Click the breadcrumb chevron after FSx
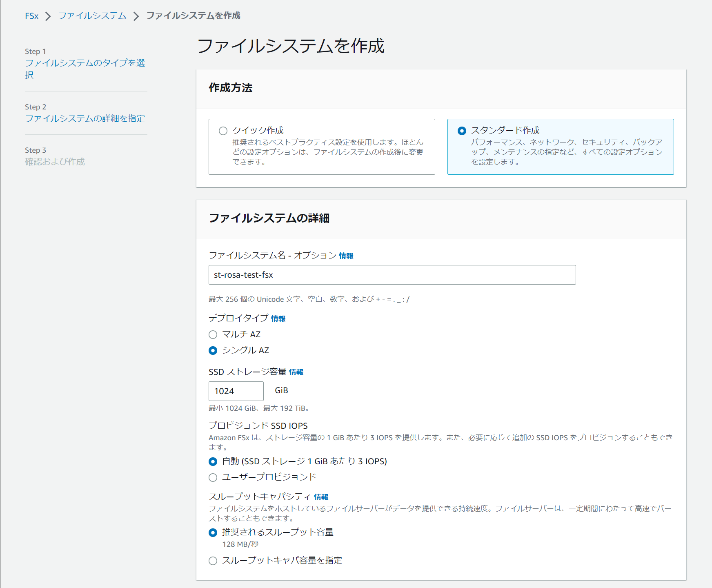 pos(48,16)
